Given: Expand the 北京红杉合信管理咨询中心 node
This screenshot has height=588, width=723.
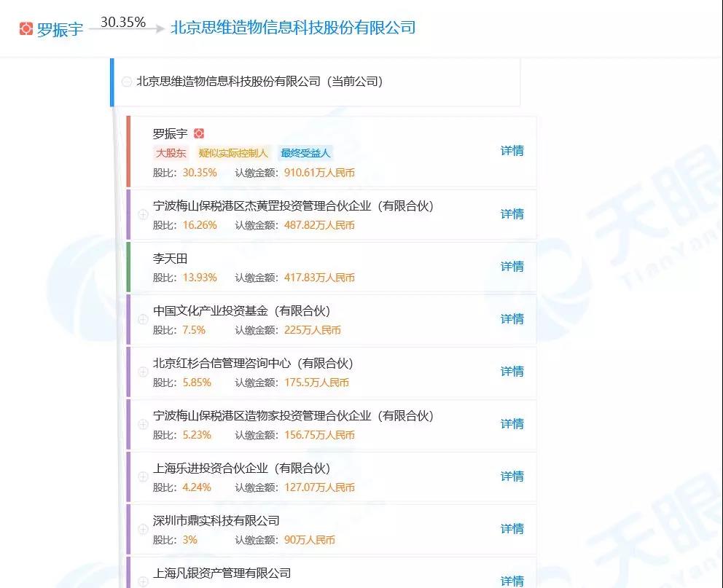Looking at the screenshot, I should [x=143, y=372].
